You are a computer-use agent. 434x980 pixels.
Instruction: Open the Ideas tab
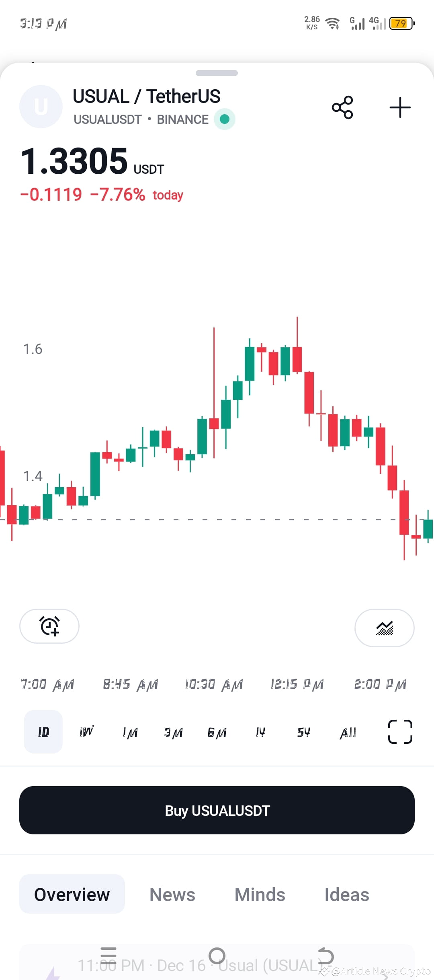346,895
